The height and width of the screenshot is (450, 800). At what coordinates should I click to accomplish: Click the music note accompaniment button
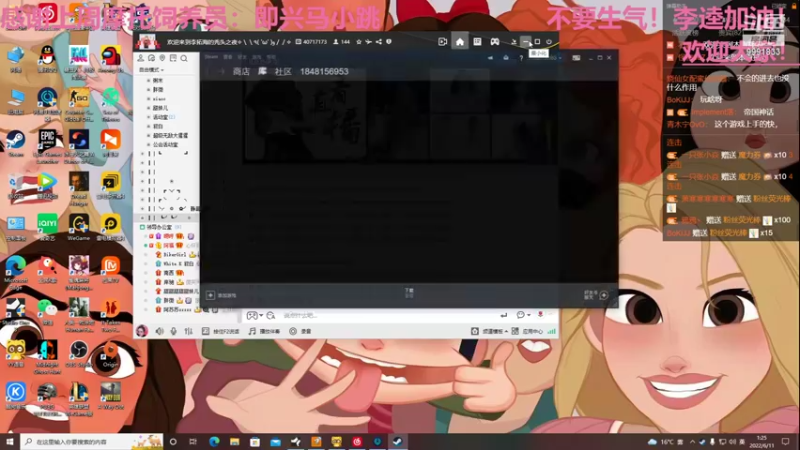click(x=264, y=331)
